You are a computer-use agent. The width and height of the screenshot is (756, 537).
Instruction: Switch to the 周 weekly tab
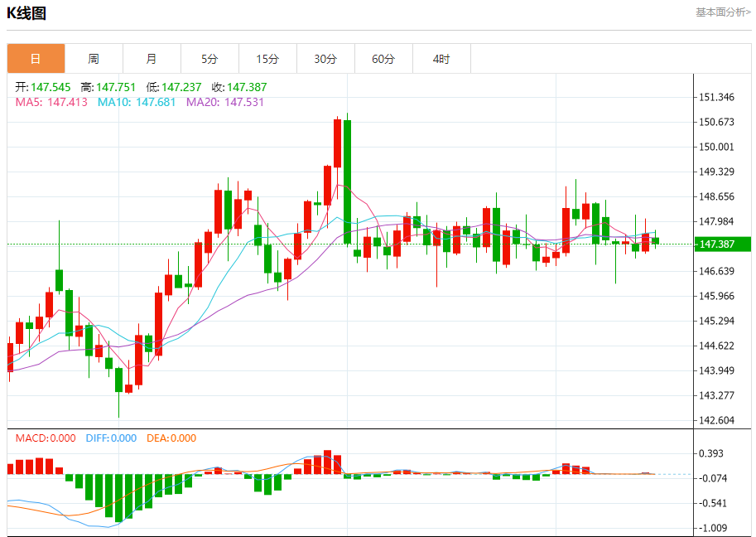(x=94, y=59)
